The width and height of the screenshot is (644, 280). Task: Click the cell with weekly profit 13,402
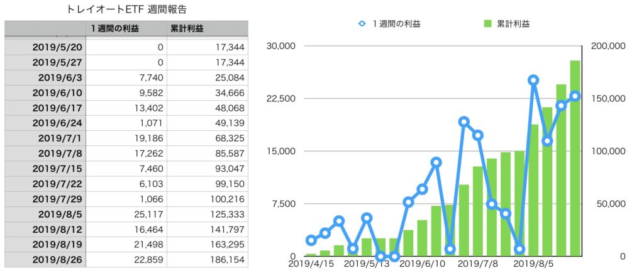(x=126, y=108)
